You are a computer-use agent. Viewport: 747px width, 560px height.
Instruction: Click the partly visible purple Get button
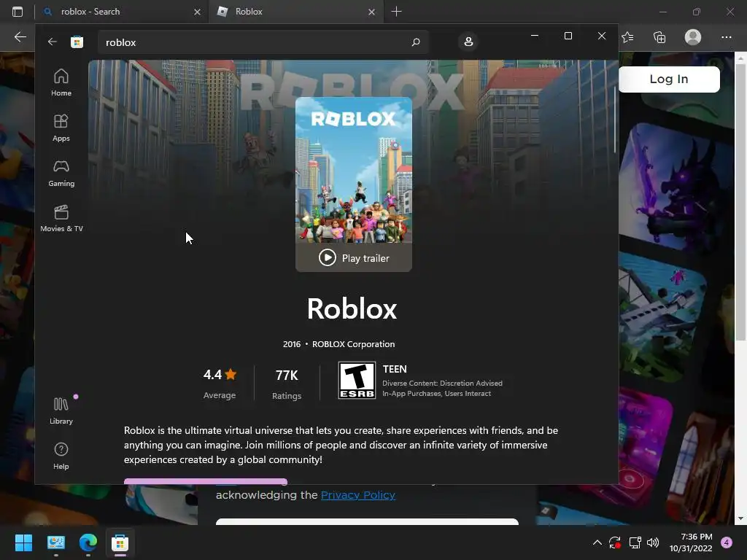pyautogui.click(x=205, y=481)
